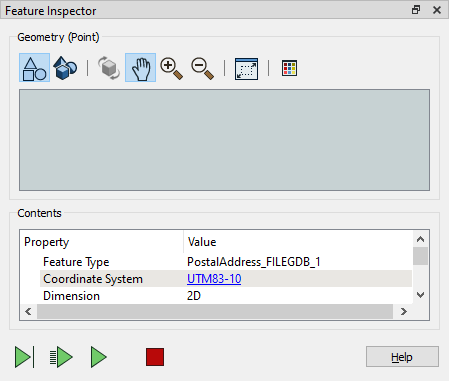This screenshot has height=381, width=449.
Task: Open the UTM83-10 coordinate system link
Action: pyautogui.click(x=214, y=279)
